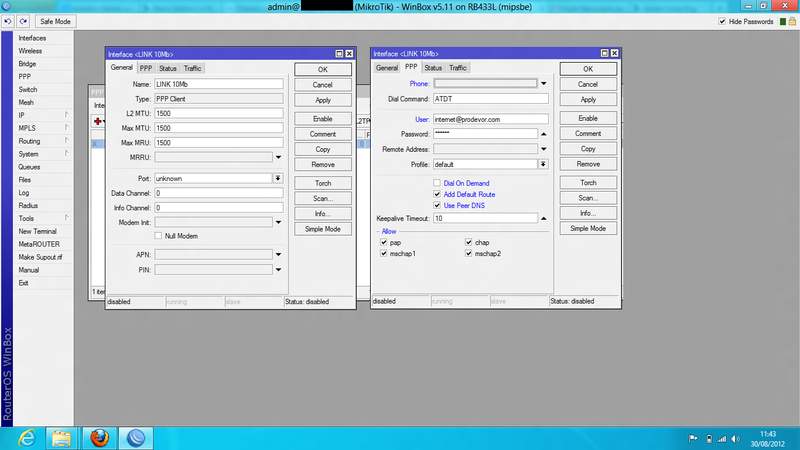Image resolution: width=800 pixels, height=450 pixels.
Task: Switch to Status tab in left Interface window
Action: coord(167,68)
